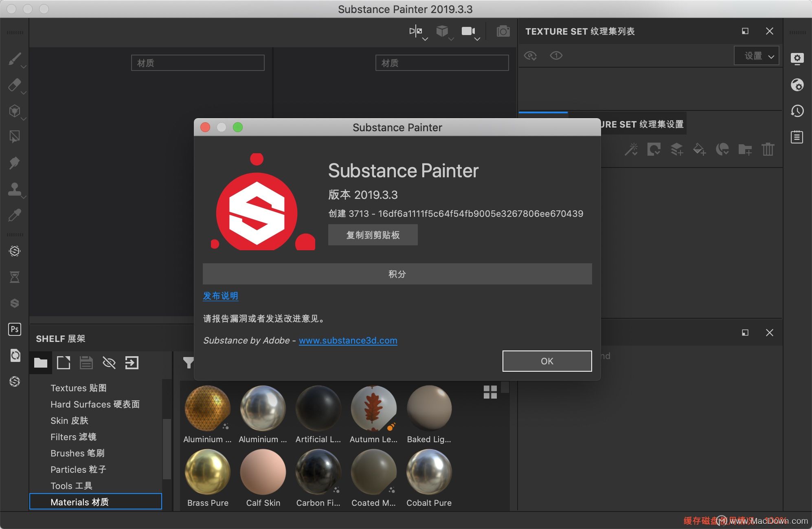Toggle symmetry icon in viewport toolbar

click(415, 31)
